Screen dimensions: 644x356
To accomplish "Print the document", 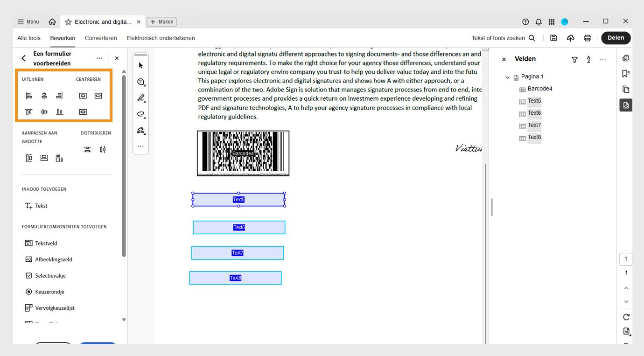I will [588, 38].
